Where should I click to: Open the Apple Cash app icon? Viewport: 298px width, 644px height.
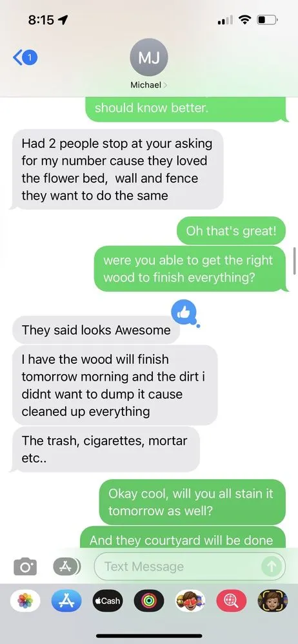point(108,600)
